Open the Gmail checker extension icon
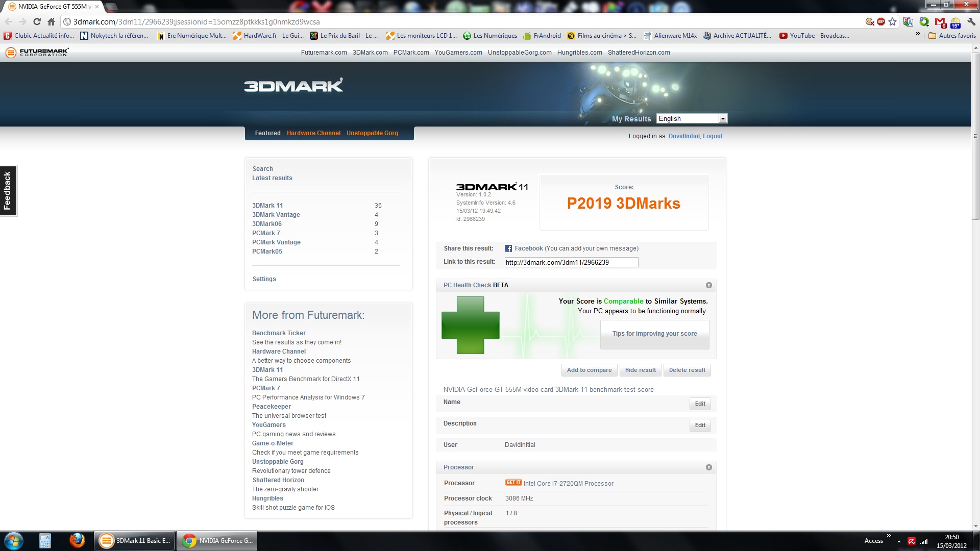The height and width of the screenshot is (551, 980). click(x=940, y=21)
